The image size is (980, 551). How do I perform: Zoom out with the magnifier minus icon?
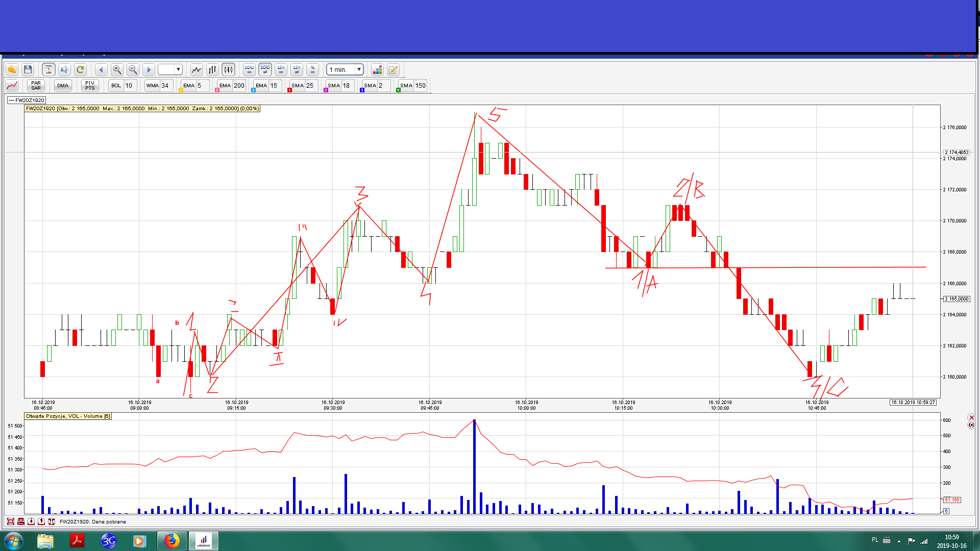[133, 70]
